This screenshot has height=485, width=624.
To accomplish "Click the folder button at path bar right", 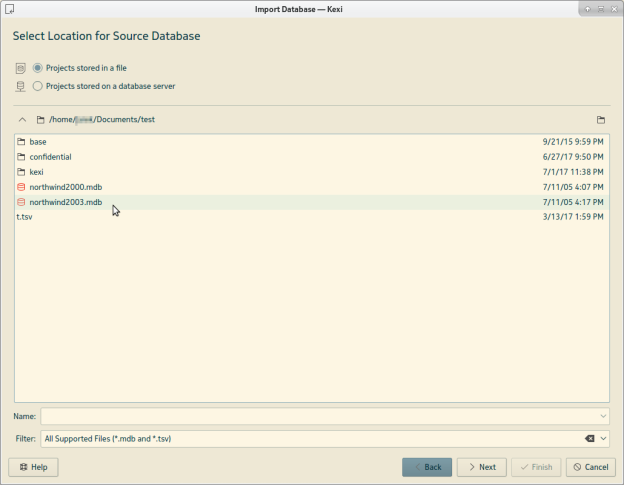I will [x=601, y=119].
